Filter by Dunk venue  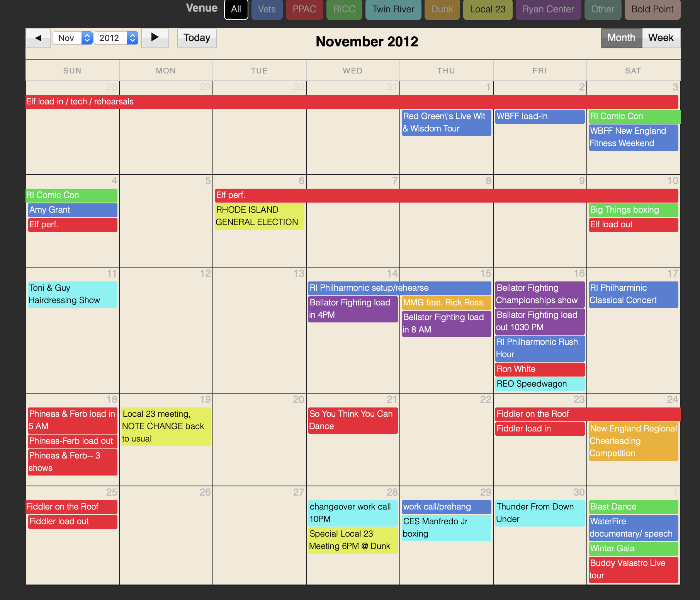tap(442, 10)
